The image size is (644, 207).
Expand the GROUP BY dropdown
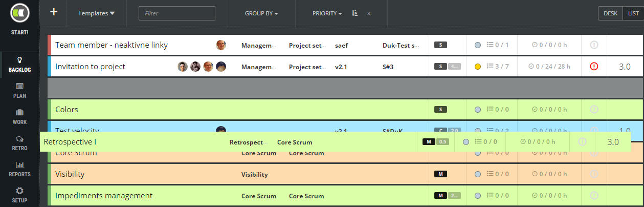click(261, 13)
